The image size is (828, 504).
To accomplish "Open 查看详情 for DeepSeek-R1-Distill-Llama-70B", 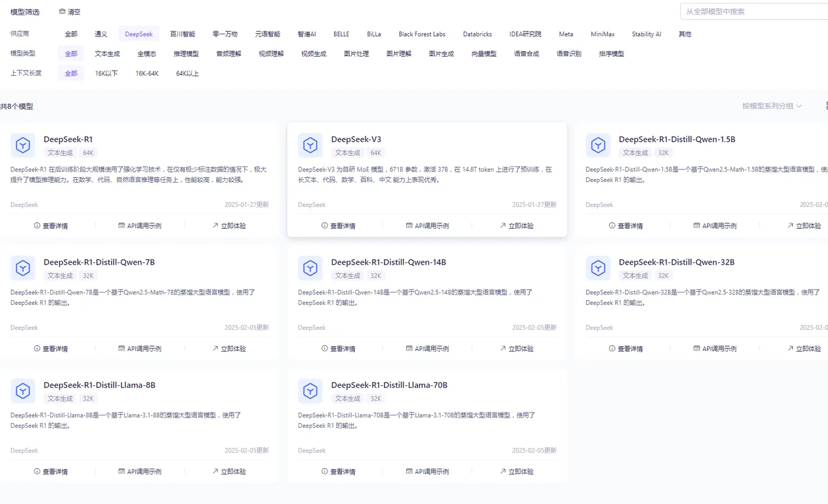I will (338, 472).
